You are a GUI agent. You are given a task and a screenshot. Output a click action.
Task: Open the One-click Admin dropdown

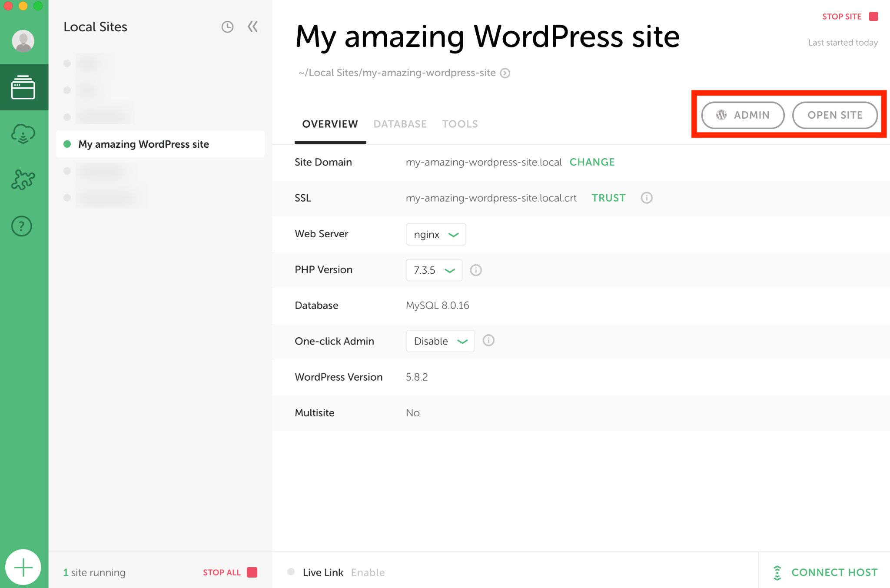click(x=440, y=341)
